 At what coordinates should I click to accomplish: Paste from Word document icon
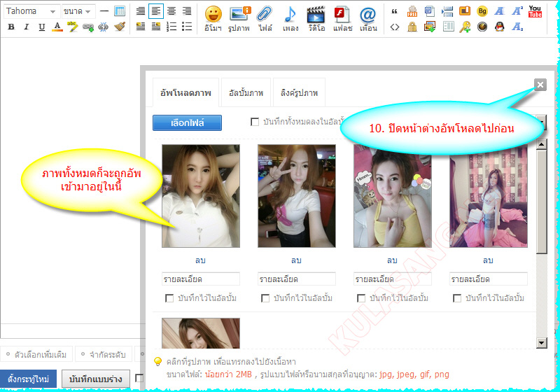coord(430,11)
